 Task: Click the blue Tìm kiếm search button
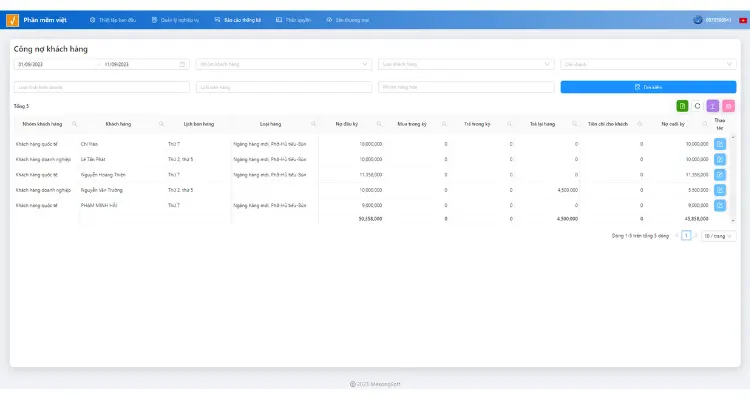(x=648, y=87)
